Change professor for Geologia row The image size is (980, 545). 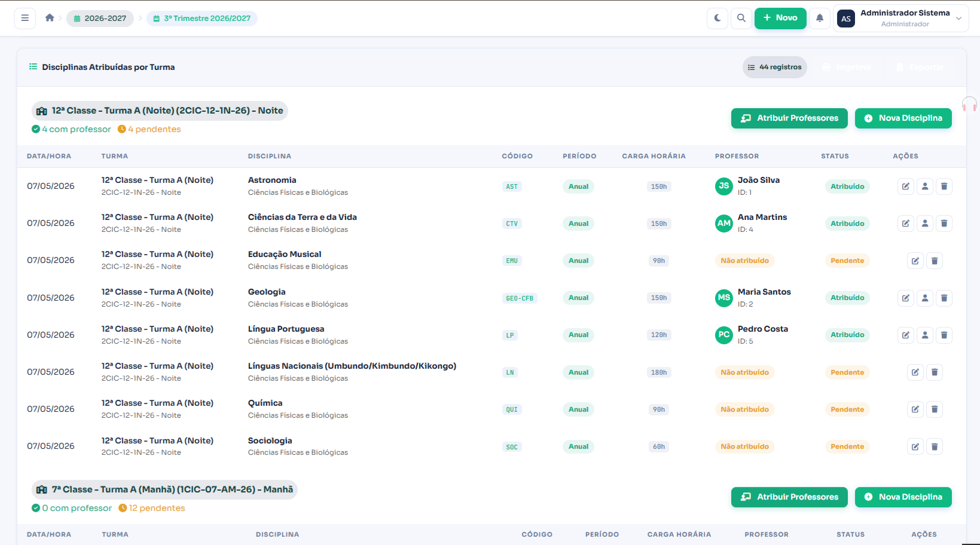point(925,298)
